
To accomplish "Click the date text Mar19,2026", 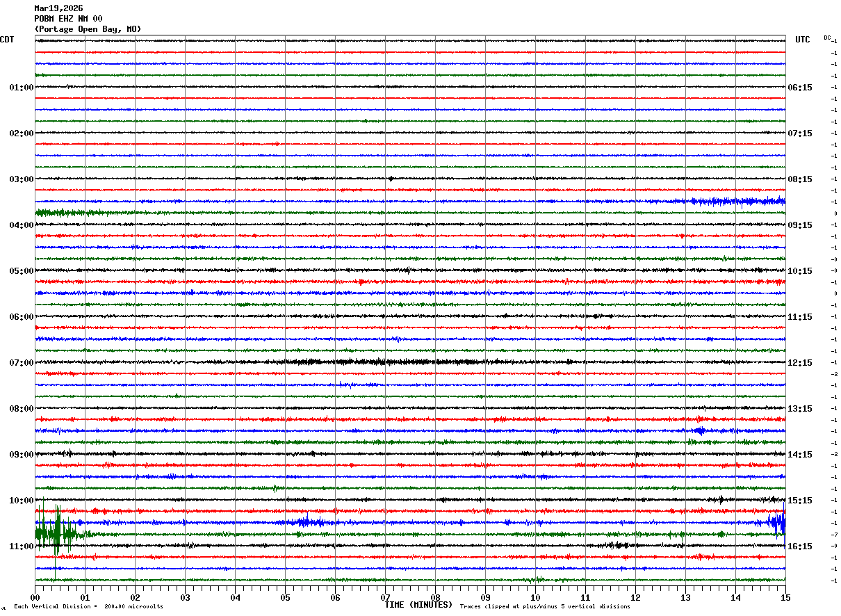I will click(58, 8).
